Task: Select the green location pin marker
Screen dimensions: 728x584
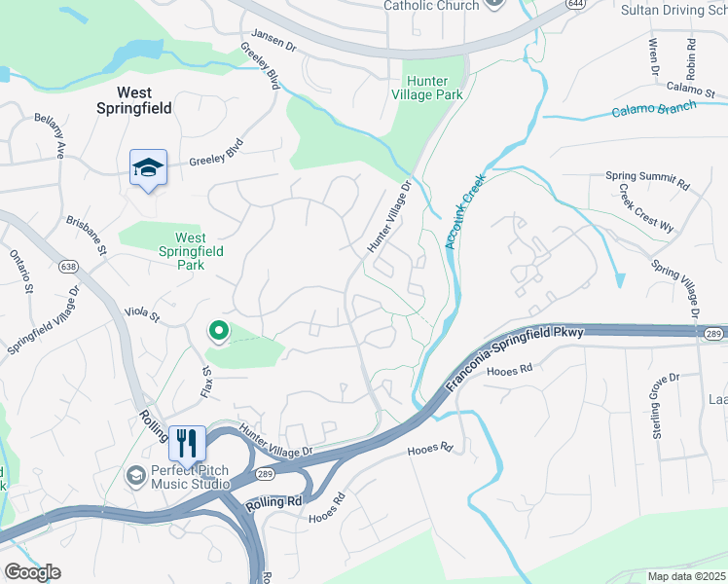Action: click(218, 332)
